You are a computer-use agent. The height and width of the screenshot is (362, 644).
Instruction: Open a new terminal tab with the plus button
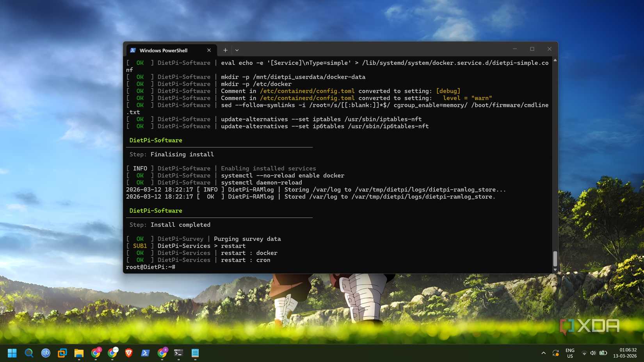tap(225, 50)
